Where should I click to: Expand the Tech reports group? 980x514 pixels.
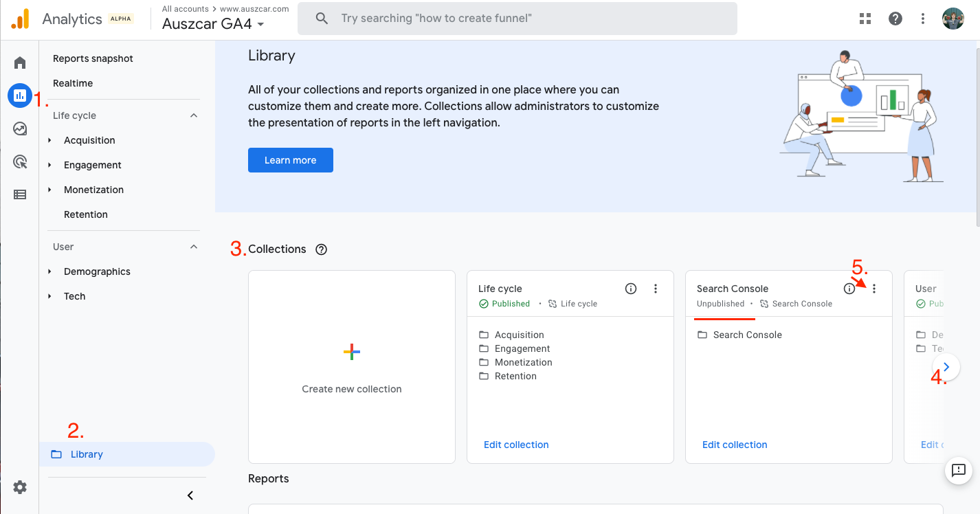pyautogui.click(x=49, y=296)
